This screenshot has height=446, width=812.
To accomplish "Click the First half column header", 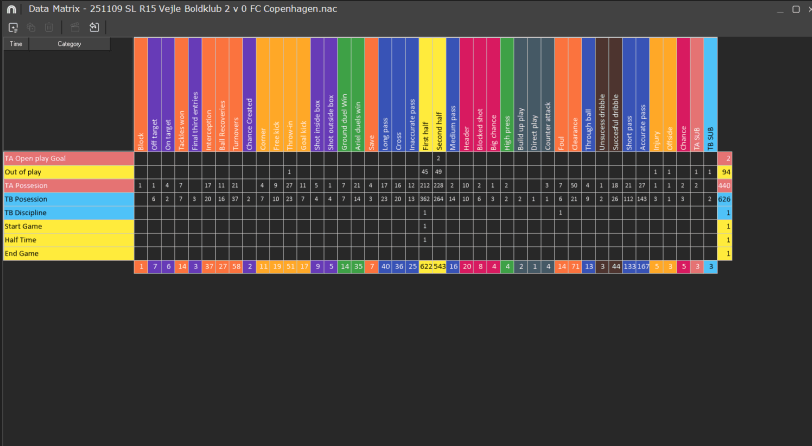I will [x=425, y=94].
